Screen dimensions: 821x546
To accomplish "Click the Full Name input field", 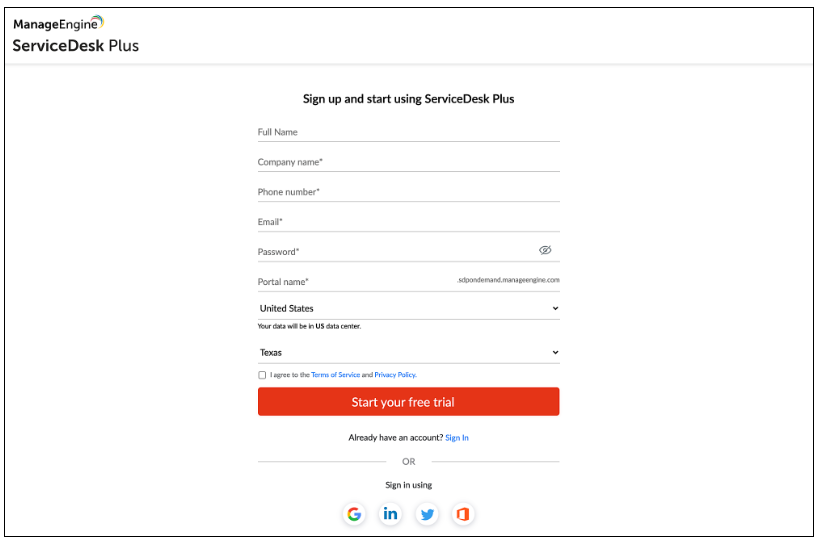I will coord(408,132).
